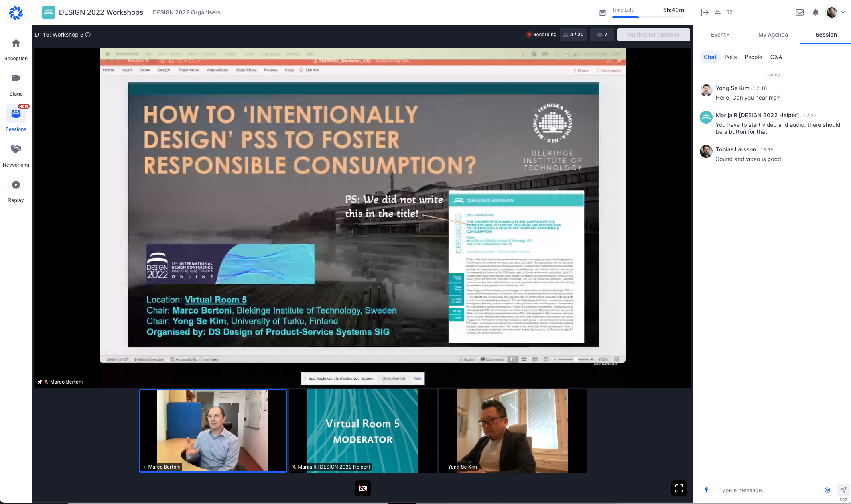Image resolution: width=851 pixels, height=504 pixels.
Task: Open the emoji picker
Action: pyautogui.click(x=827, y=490)
